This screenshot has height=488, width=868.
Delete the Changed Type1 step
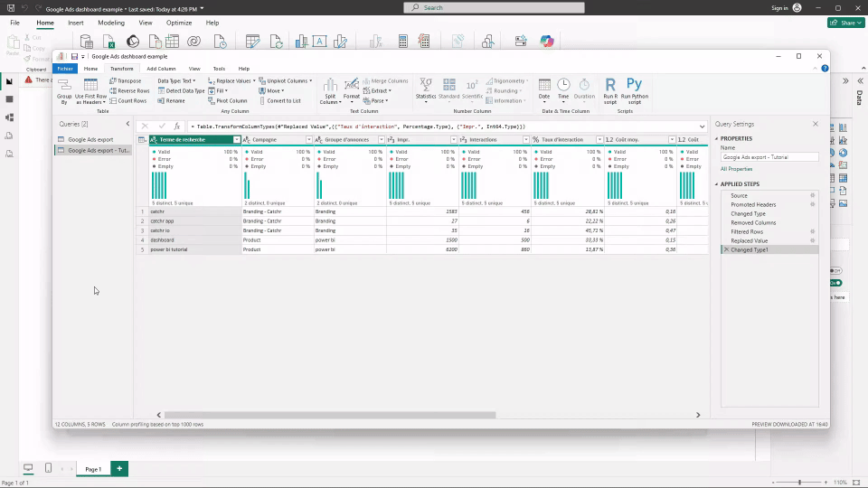point(726,249)
